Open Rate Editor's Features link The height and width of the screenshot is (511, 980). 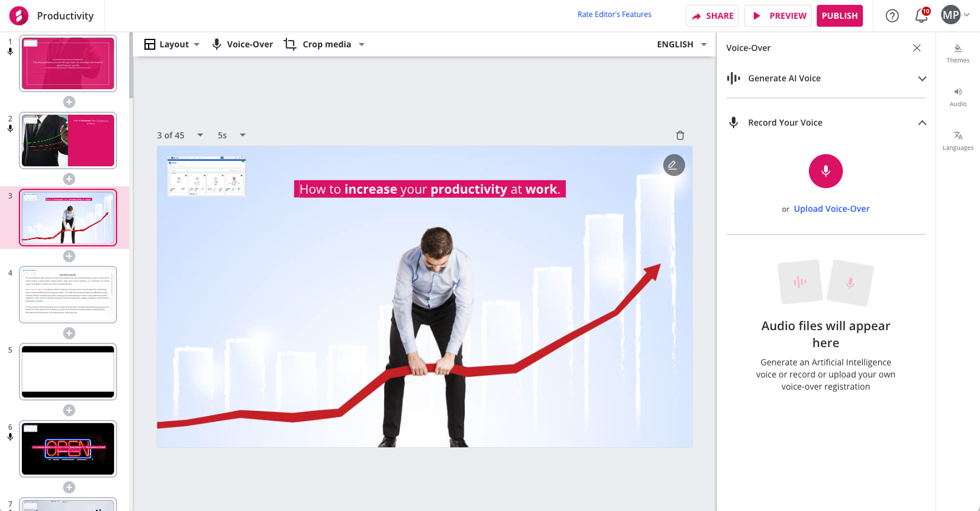(x=614, y=15)
